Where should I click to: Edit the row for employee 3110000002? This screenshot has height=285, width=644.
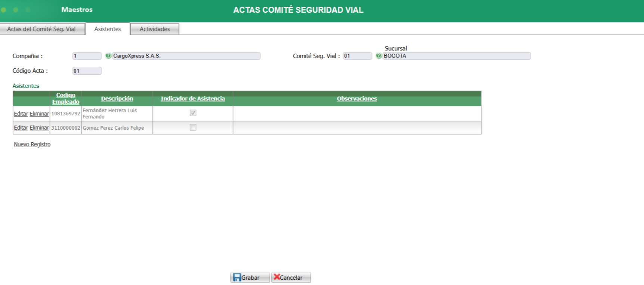(x=21, y=128)
